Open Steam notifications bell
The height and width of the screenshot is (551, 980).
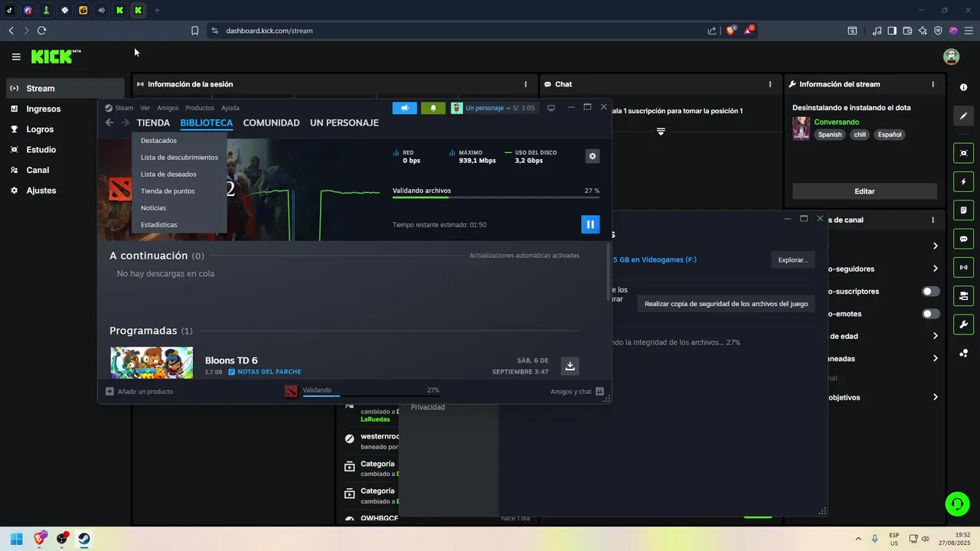[433, 108]
